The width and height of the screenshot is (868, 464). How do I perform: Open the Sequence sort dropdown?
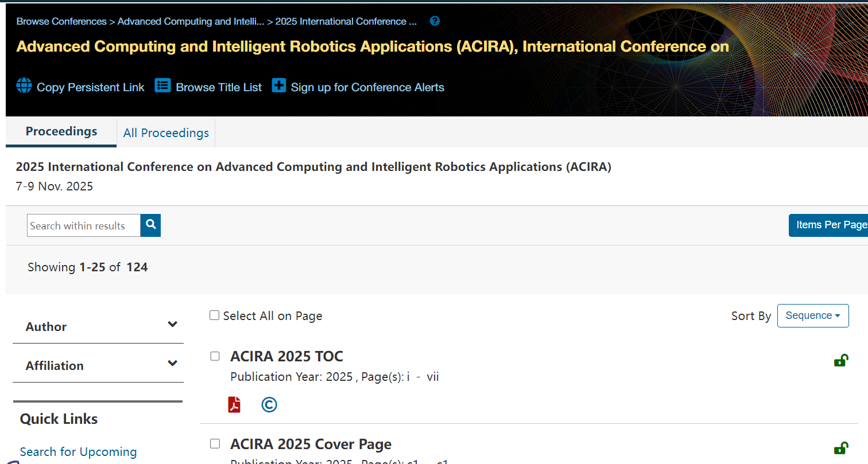coord(812,315)
